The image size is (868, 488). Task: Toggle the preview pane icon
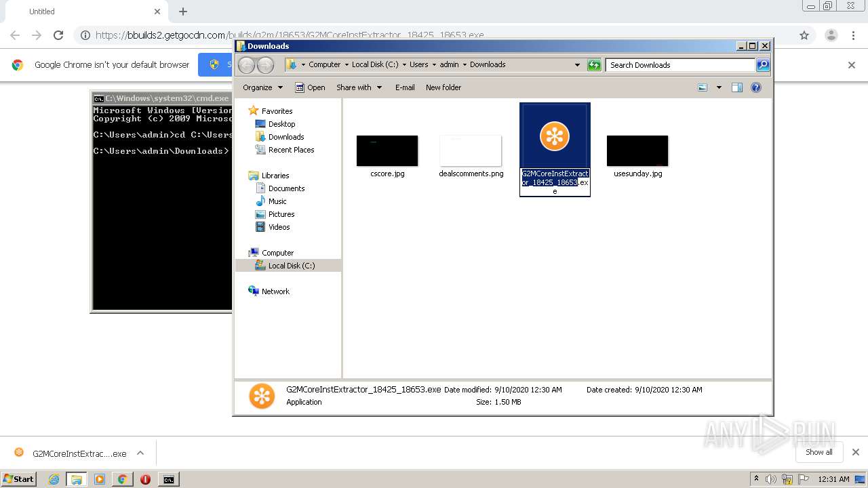737,87
